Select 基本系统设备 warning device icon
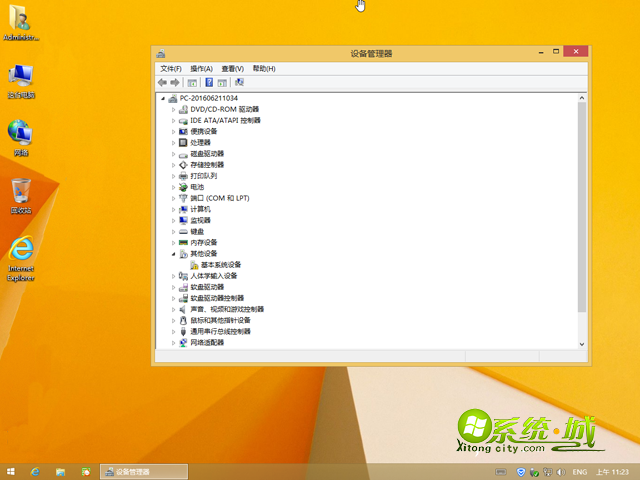This screenshot has width=640, height=480. tap(194, 265)
